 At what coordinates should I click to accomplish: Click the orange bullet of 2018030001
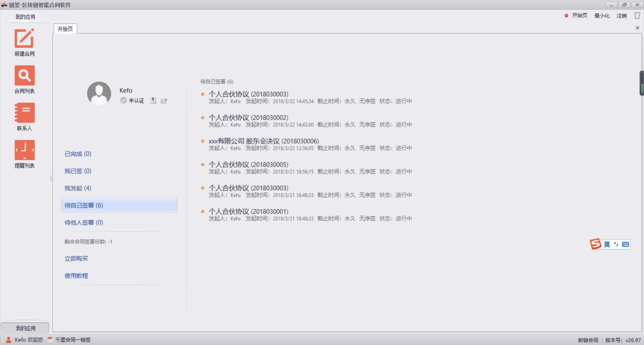203,211
